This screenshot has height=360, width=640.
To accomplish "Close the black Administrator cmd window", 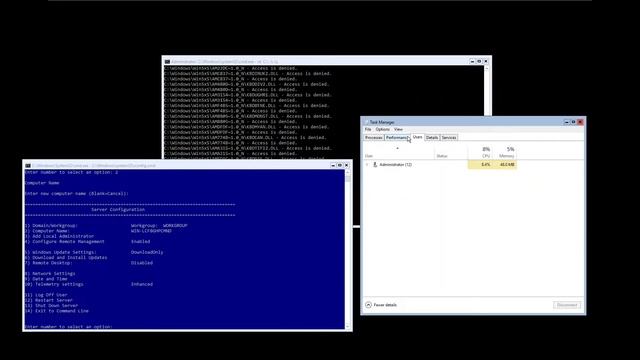I will pyautogui.click(x=486, y=61).
